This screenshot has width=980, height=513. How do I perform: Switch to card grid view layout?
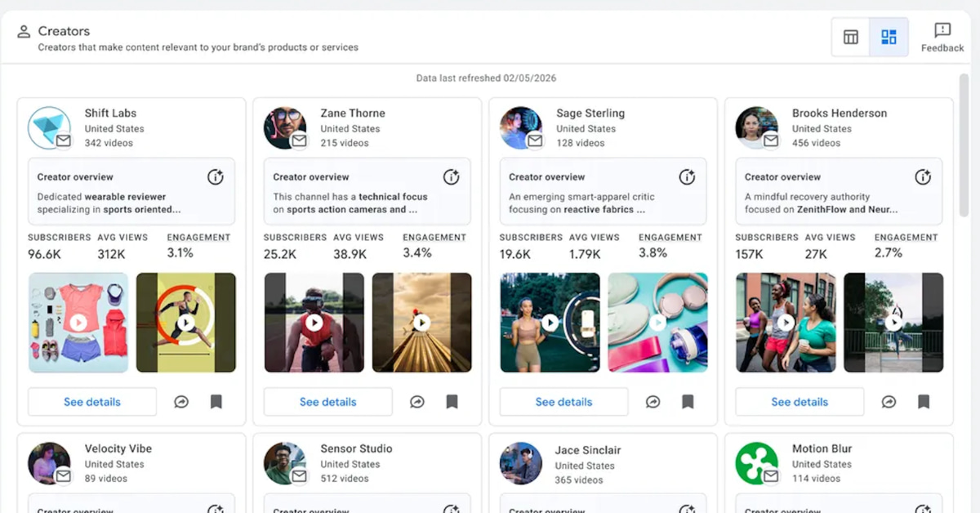[x=889, y=38]
